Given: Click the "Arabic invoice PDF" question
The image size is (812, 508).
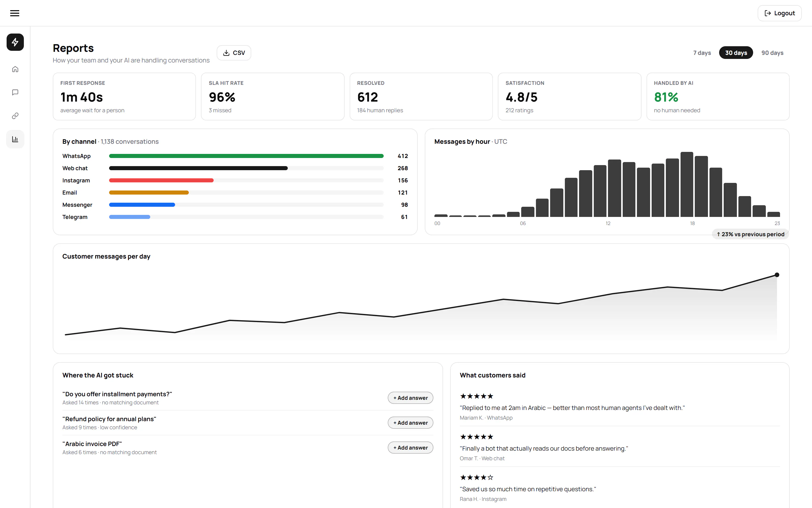Looking at the screenshot, I should [x=92, y=443].
